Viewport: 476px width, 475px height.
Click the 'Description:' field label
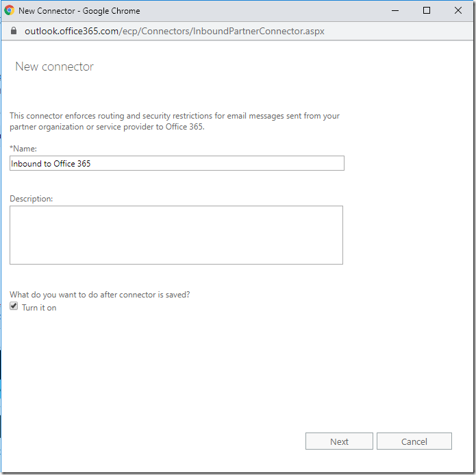tap(31, 199)
